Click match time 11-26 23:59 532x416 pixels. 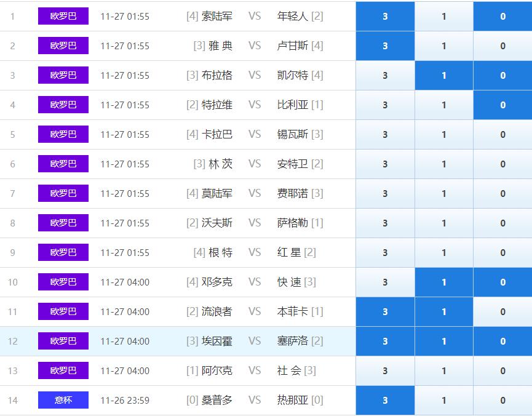(x=125, y=401)
